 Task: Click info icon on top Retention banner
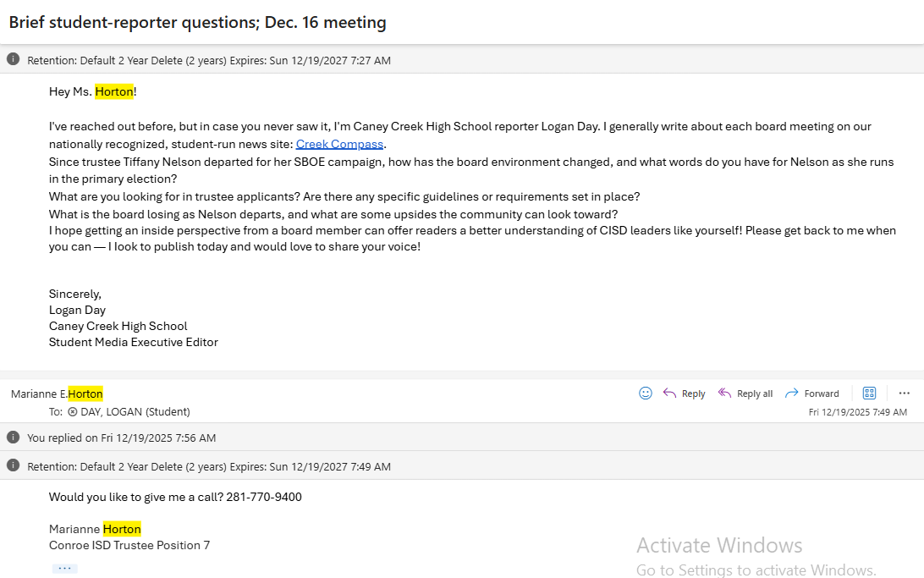click(x=13, y=59)
